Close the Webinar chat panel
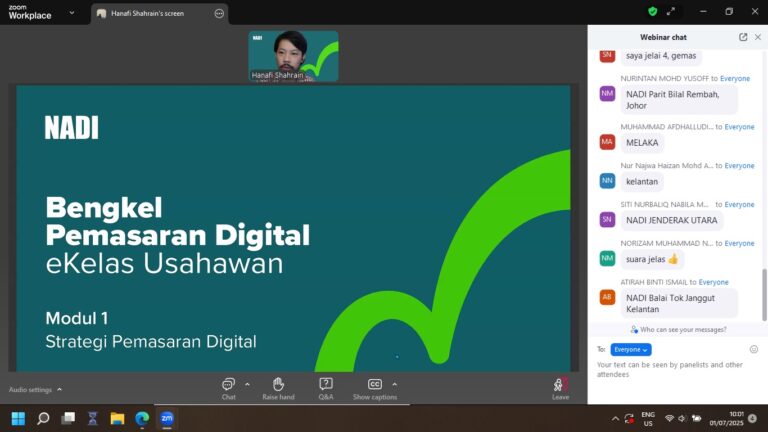 tap(758, 37)
